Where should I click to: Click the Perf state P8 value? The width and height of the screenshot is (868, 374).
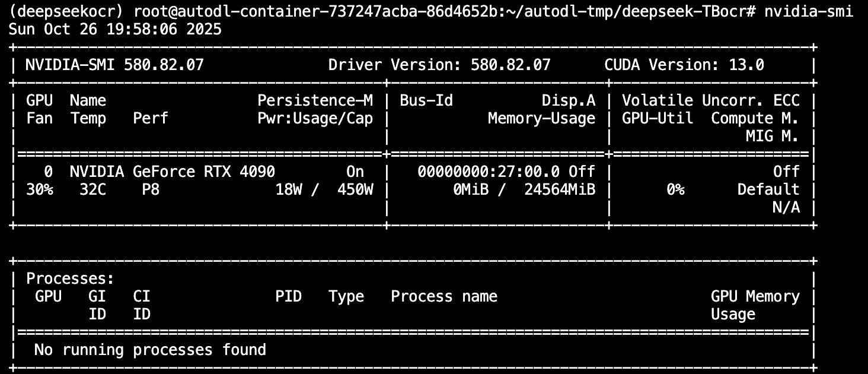(x=150, y=189)
